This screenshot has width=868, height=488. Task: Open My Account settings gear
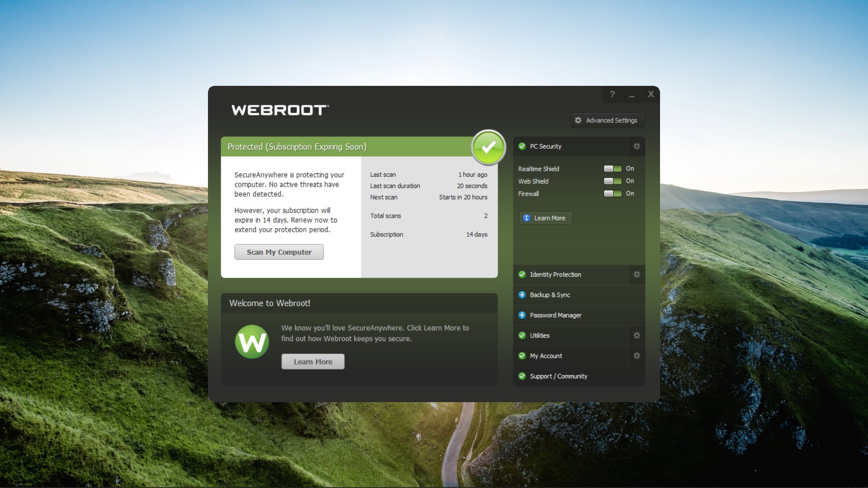coord(637,356)
